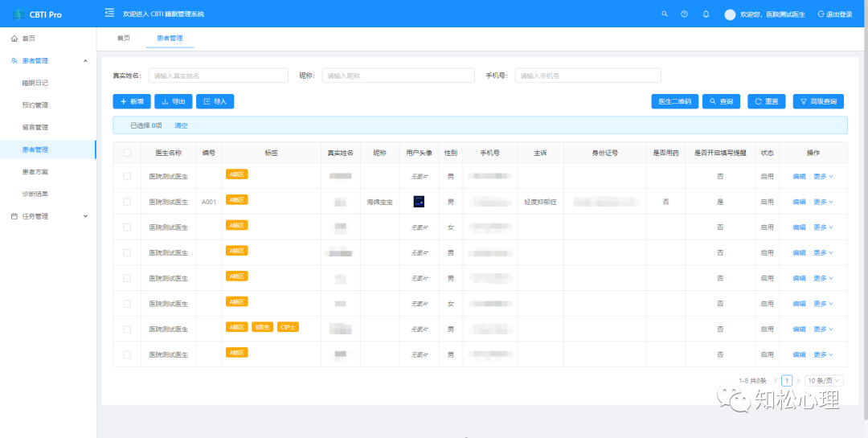Check the checkbox for patient row A001
868x438 pixels.
127,202
